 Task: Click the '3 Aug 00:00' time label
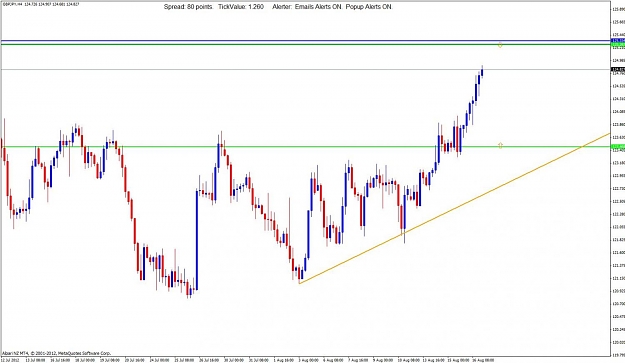point(309,360)
